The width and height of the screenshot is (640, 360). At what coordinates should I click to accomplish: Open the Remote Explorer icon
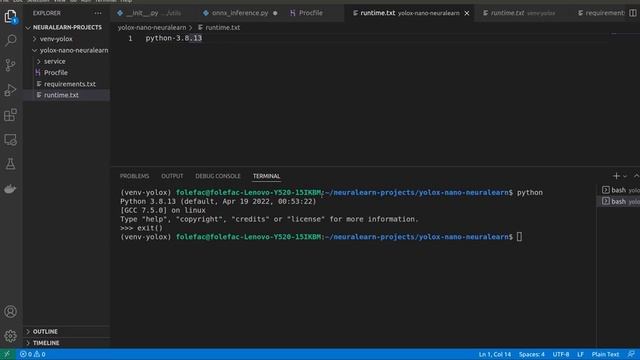click(x=11, y=140)
